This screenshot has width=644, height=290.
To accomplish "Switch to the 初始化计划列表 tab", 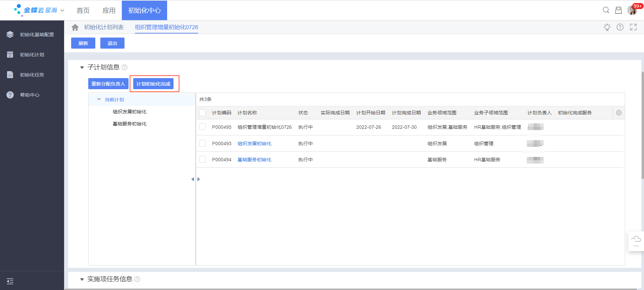I will click(104, 27).
